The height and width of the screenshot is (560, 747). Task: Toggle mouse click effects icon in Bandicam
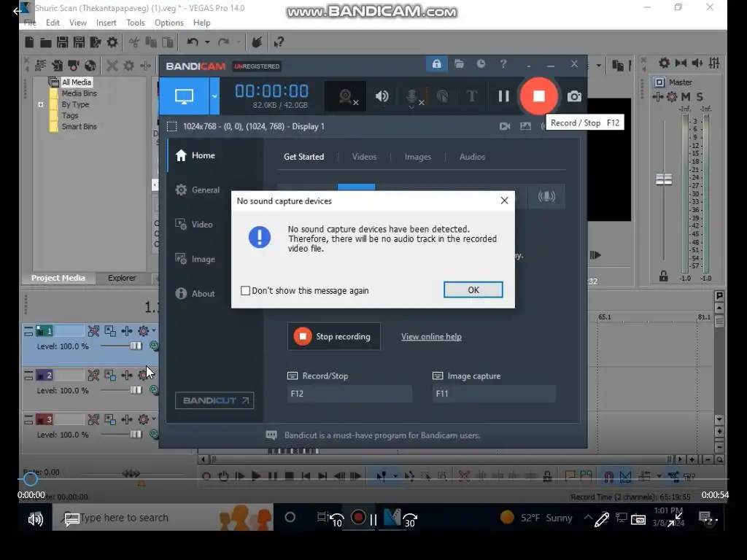point(442,97)
